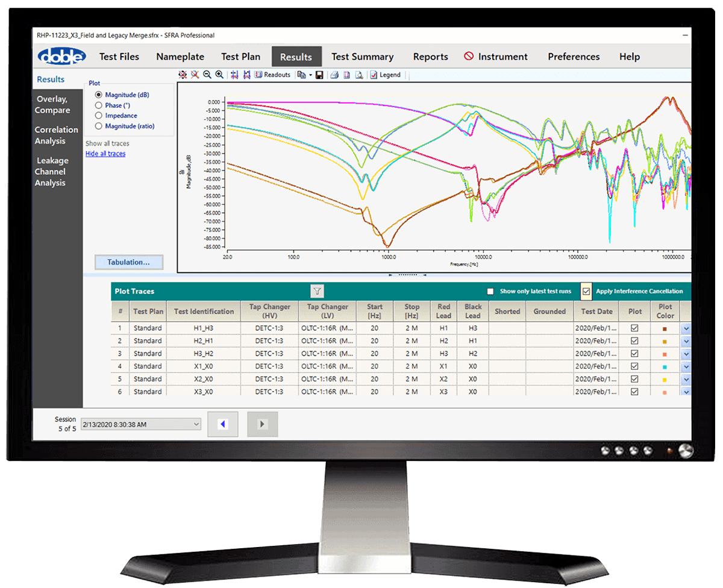723x588 pixels.
Task: Click the filter funnel icon in Plot Traces
Action: point(318,292)
